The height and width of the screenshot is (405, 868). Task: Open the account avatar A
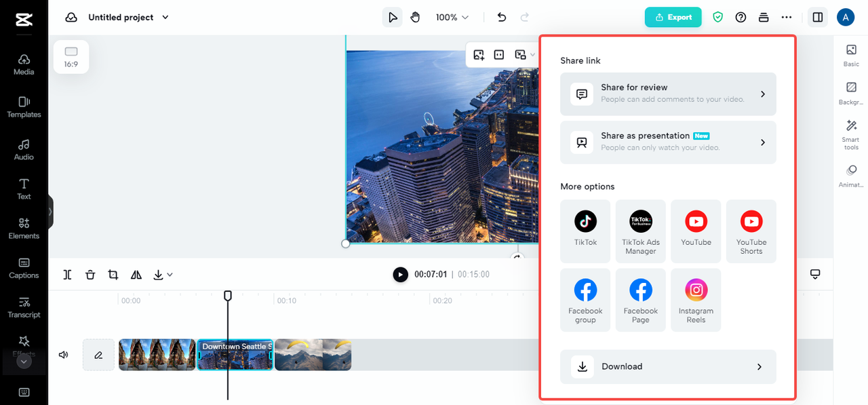point(845,17)
